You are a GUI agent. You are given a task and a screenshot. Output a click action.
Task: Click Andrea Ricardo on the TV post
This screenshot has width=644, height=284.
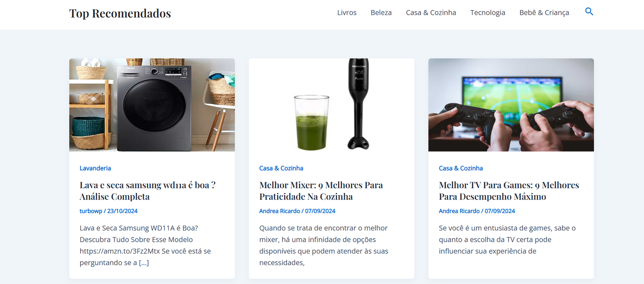point(459,211)
